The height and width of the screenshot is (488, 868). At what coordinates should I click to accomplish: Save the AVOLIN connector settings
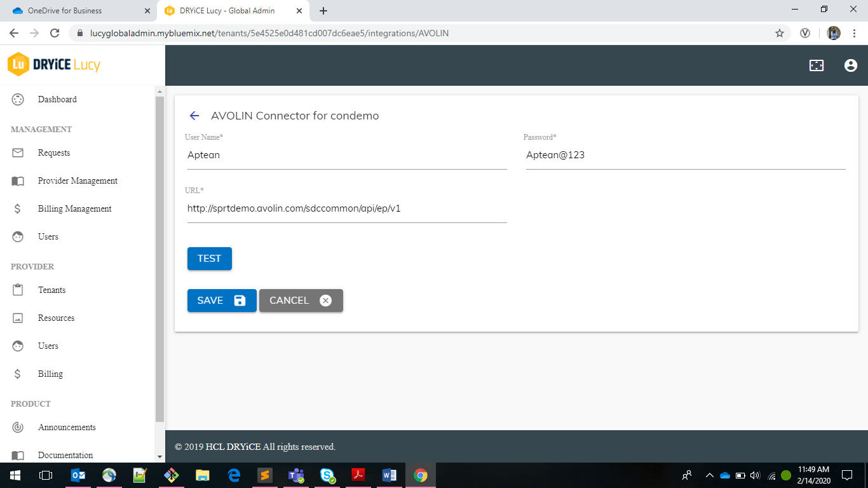tap(221, 300)
